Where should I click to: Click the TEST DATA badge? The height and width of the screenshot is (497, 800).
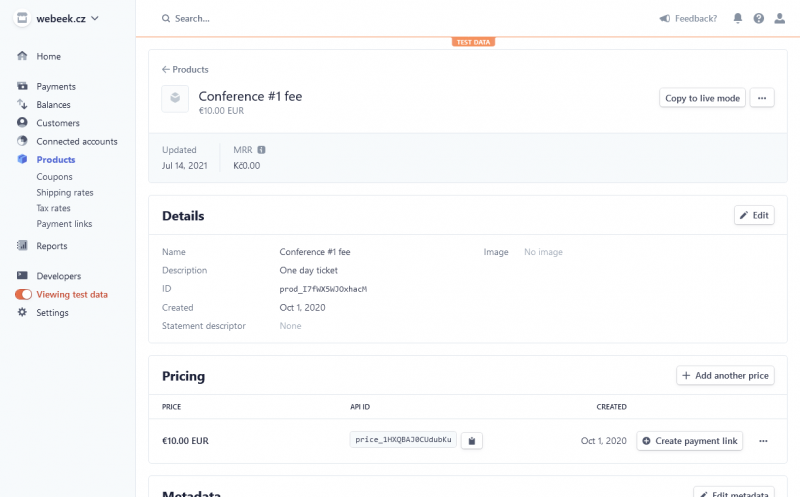pyautogui.click(x=473, y=42)
